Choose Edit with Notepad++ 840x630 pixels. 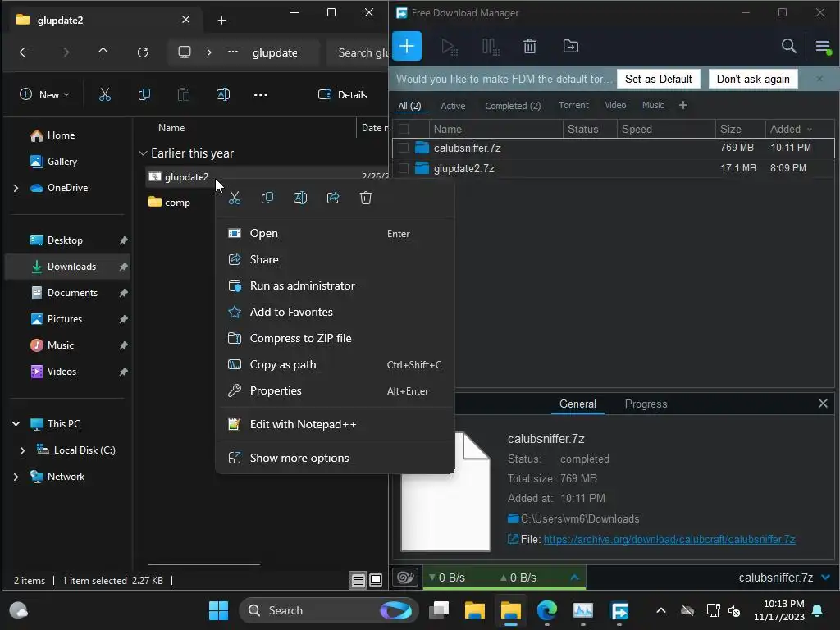[x=335, y=425]
